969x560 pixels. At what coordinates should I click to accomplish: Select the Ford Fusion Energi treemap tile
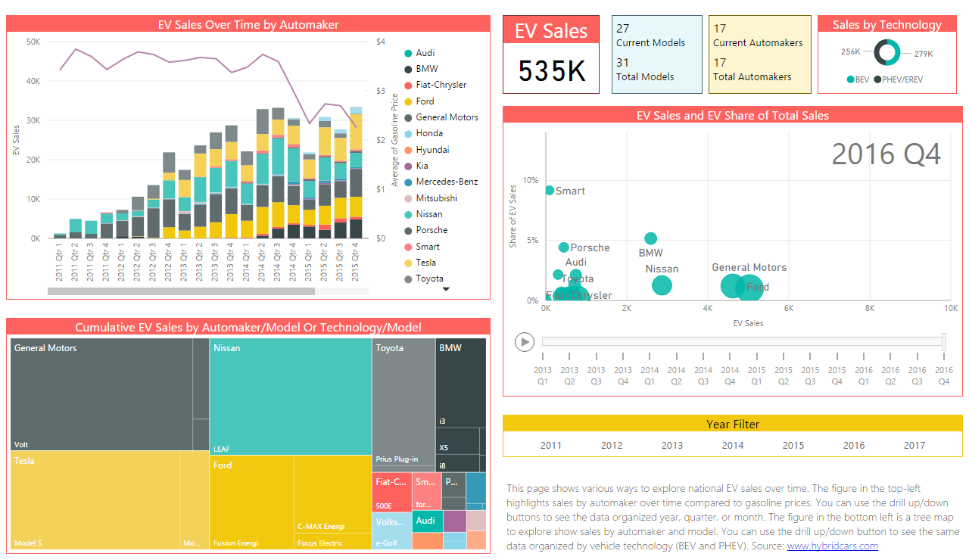[251, 502]
